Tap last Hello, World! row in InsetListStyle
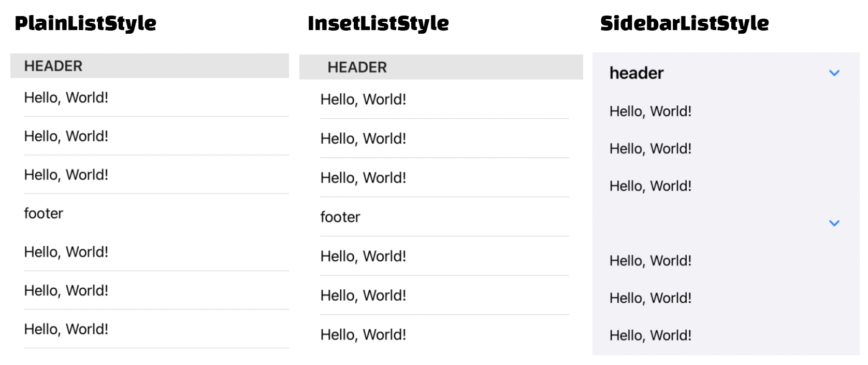The image size is (868, 365). (363, 334)
